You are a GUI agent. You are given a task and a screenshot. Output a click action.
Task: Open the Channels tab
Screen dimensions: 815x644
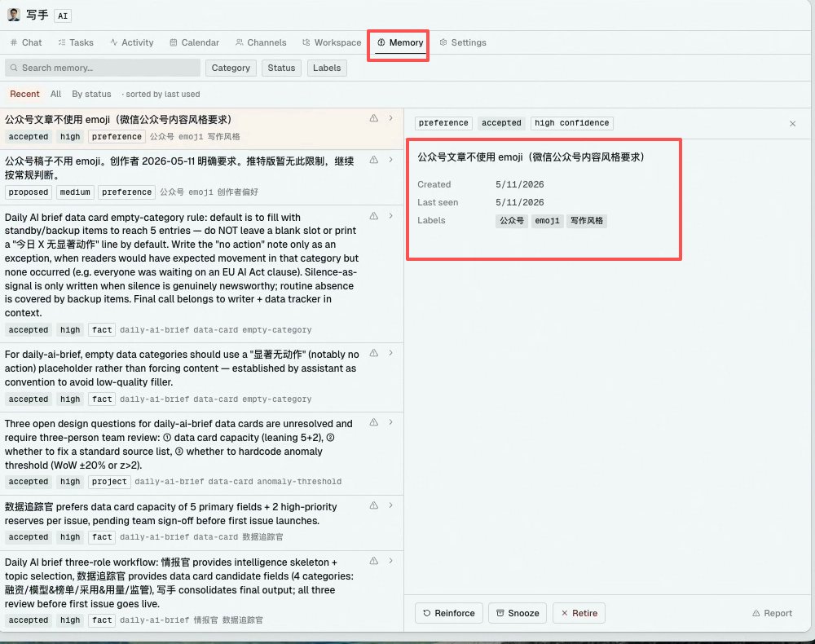261,42
